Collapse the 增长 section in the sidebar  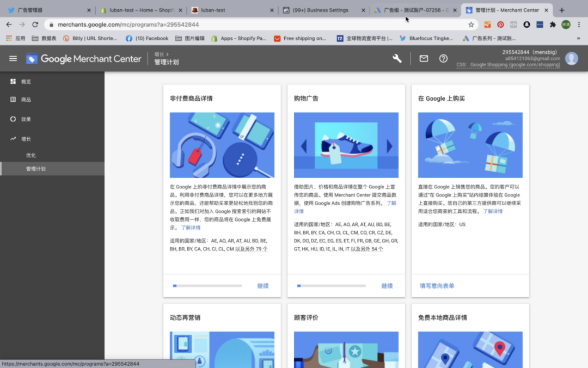tap(13, 139)
